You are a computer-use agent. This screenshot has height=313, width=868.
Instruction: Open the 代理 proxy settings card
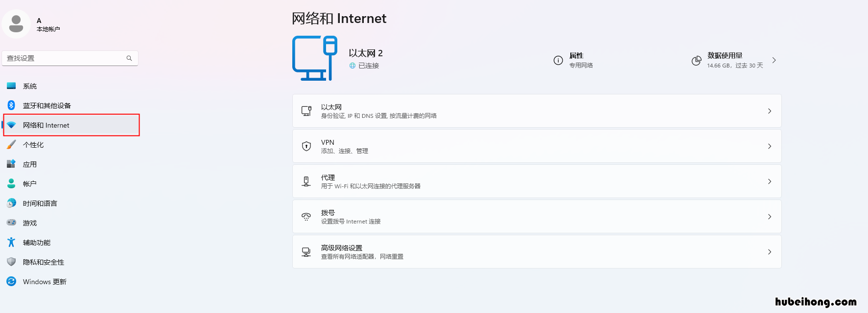(537, 181)
